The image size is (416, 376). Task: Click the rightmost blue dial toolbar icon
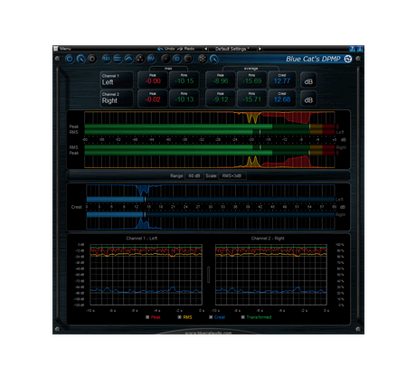214,59
